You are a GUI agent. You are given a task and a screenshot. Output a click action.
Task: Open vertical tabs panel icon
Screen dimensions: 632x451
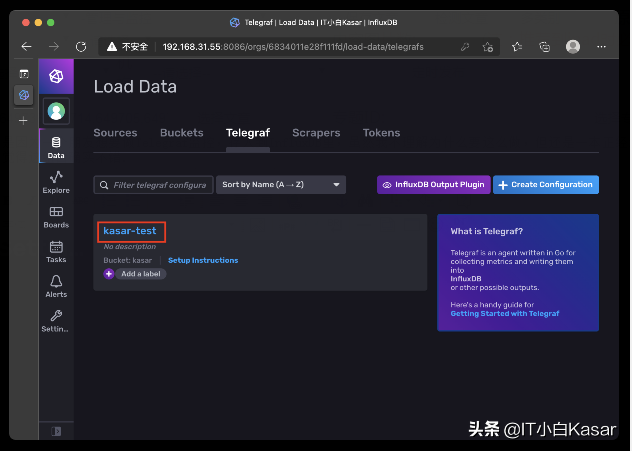coord(24,74)
